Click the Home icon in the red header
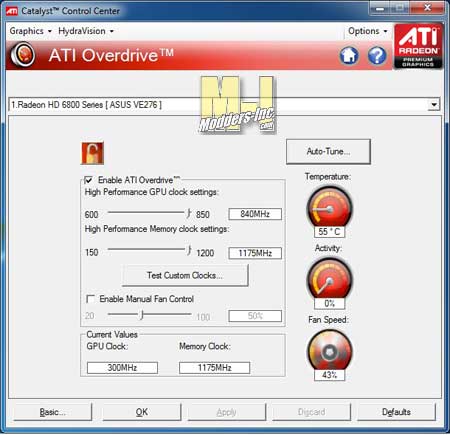Screen dimensions: 450x435 pyautogui.click(x=349, y=56)
